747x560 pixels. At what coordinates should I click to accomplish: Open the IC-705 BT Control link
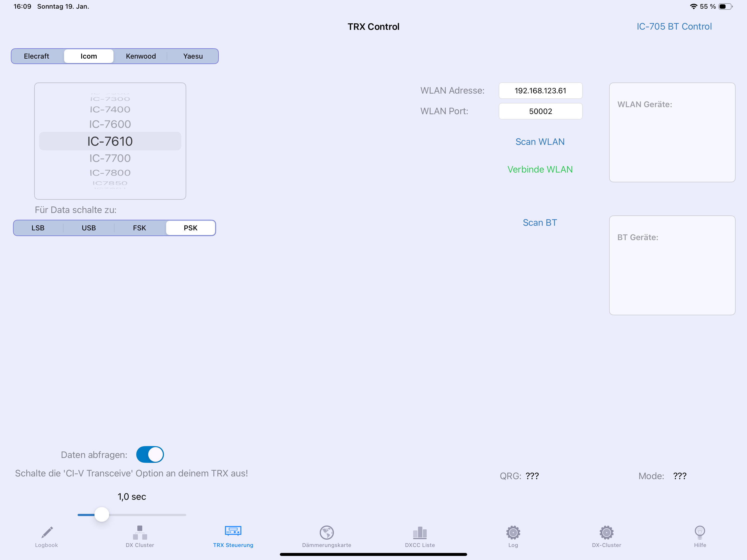(x=674, y=26)
